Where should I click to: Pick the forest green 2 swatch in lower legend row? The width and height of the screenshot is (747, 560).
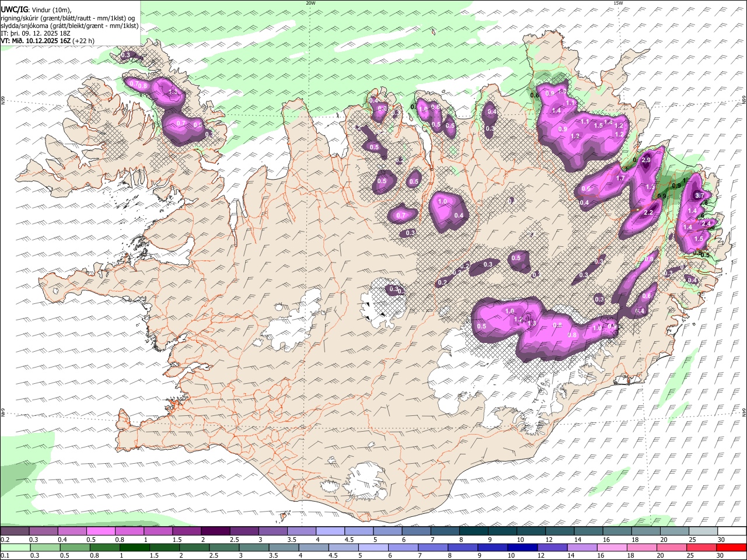(194, 547)
